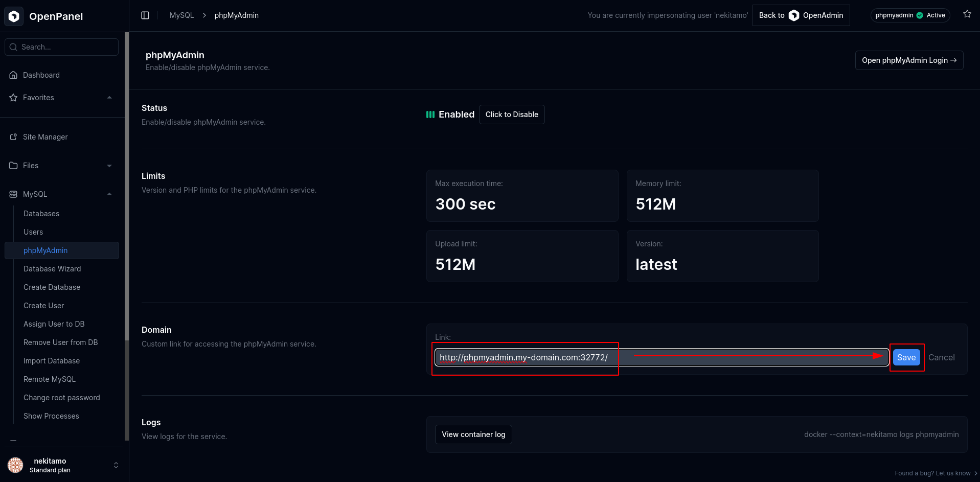The height and width of the screenshot is (482, 980).
Task: Click the Files folder icon
Action: (13, 166)
